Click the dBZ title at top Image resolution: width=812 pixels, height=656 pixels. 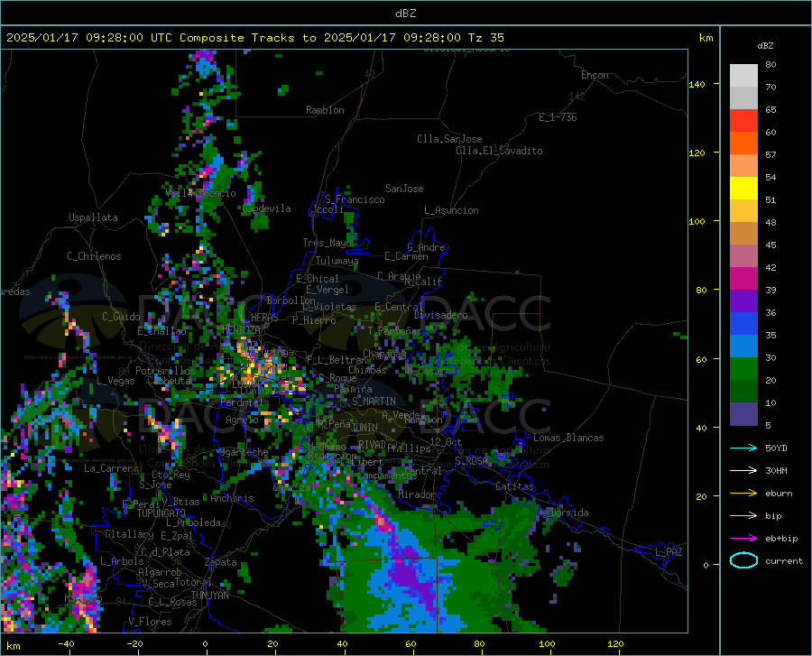pyautogui.click(x=405, y=14)
